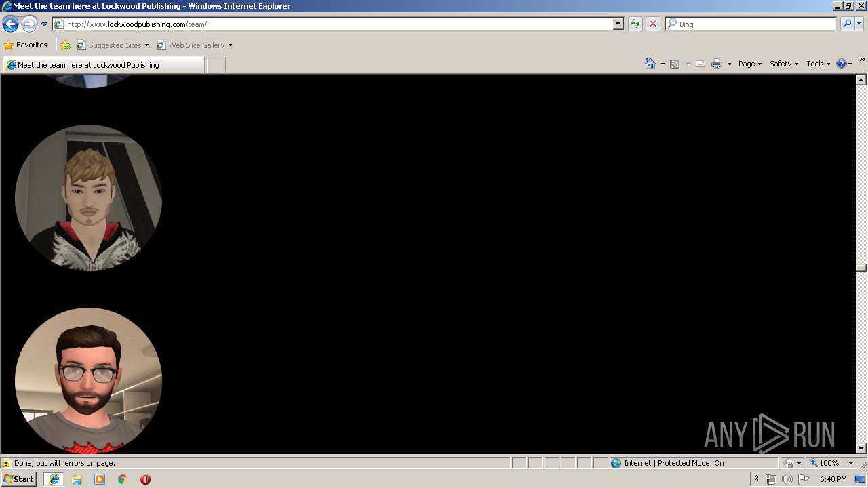Open Chrome from the taskbar
Viewport: 868px width, 488px height.
point(123,479)
